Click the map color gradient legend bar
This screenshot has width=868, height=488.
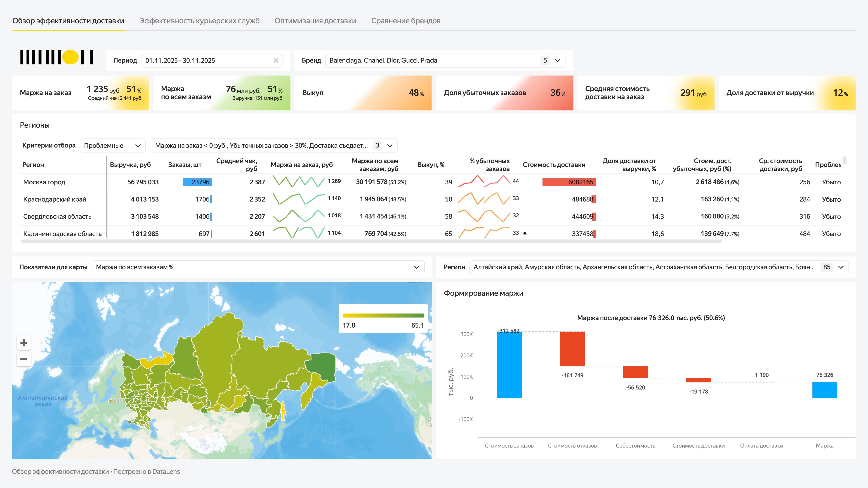click(x=383, y=316)
